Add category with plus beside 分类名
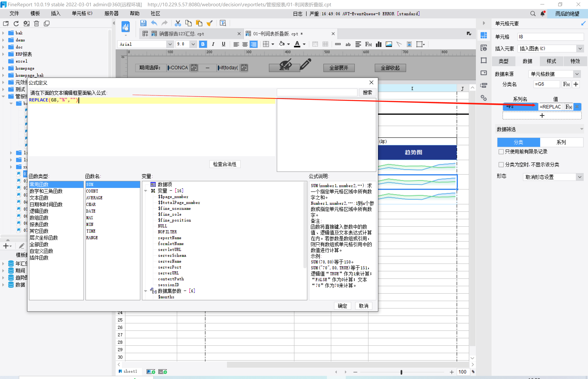The height and width of the screenshot is (379, 588). (x=576, y=84)
